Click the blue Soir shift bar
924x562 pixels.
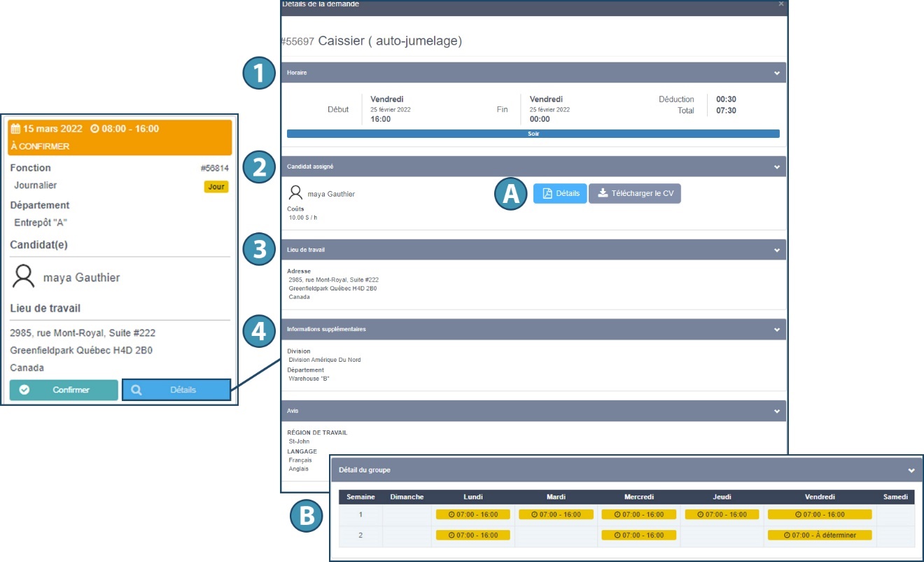[533, 133]
